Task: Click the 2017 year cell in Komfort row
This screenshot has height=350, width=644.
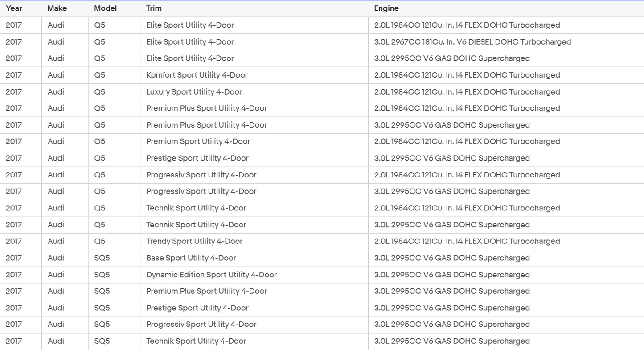Action: pyautogui.click(x=21, y=75)
